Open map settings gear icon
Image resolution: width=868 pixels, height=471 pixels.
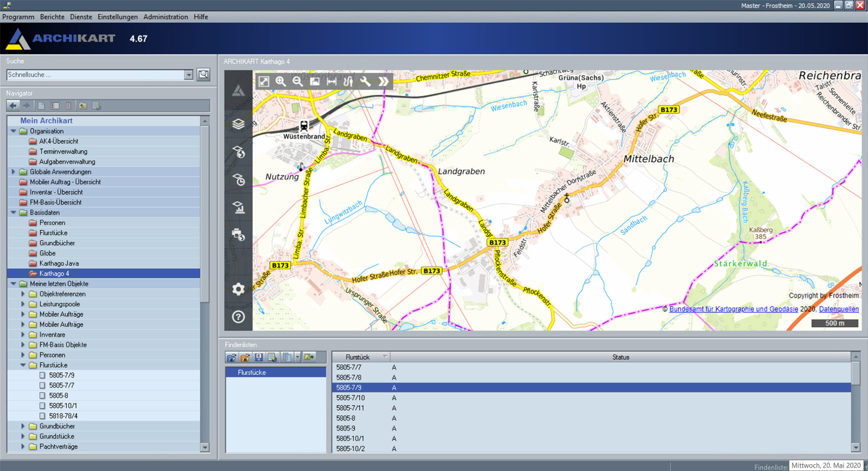coord(238,289)
